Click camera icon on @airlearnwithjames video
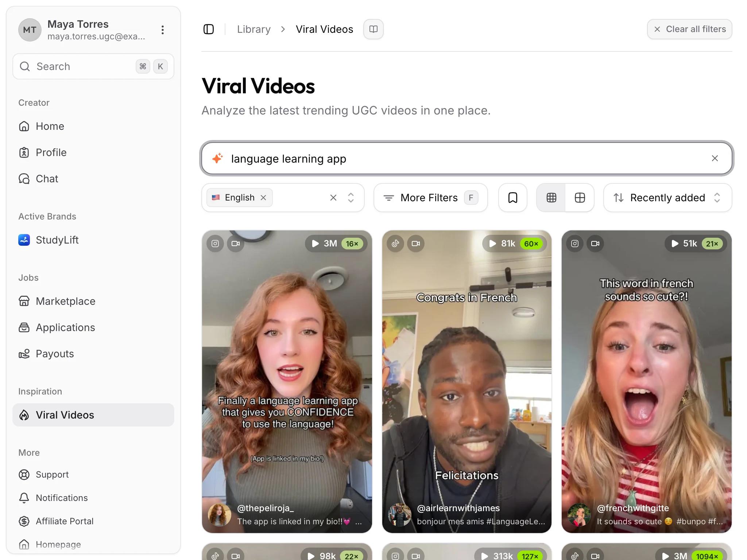747x560 pixels. click(x=416, y=244)
